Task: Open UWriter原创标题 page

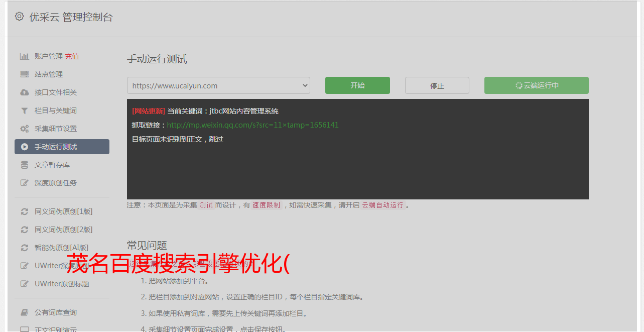Action: tap(62, 284)
